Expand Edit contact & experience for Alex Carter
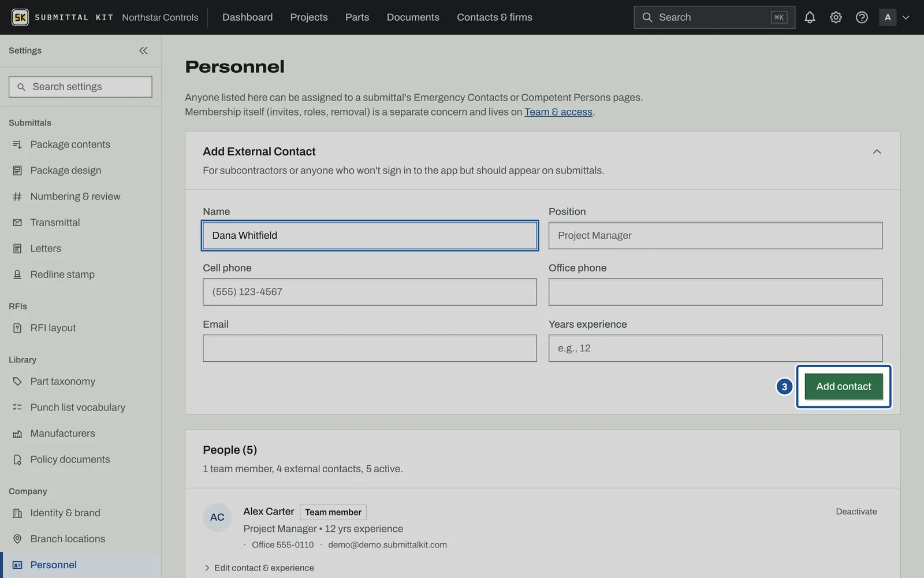The image size is (924, 578). (x=259, y=568)
